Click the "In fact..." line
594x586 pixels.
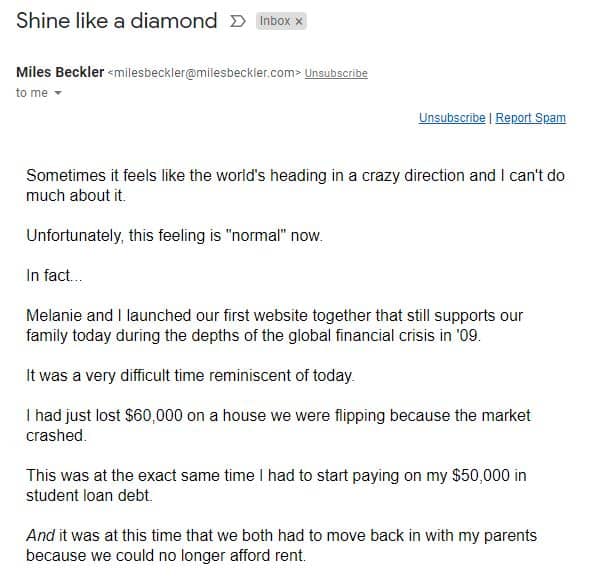pyautogui.click(x=54, y=275)
